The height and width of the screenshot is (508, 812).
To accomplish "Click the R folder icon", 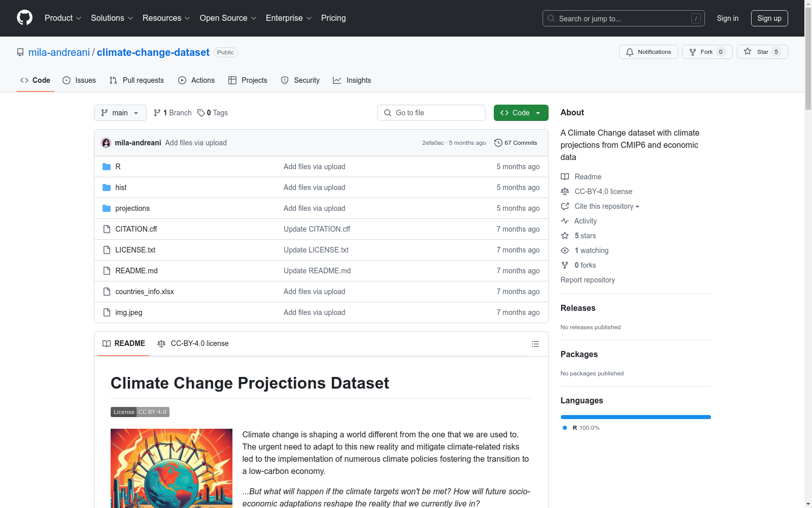I will pos(107,167).
